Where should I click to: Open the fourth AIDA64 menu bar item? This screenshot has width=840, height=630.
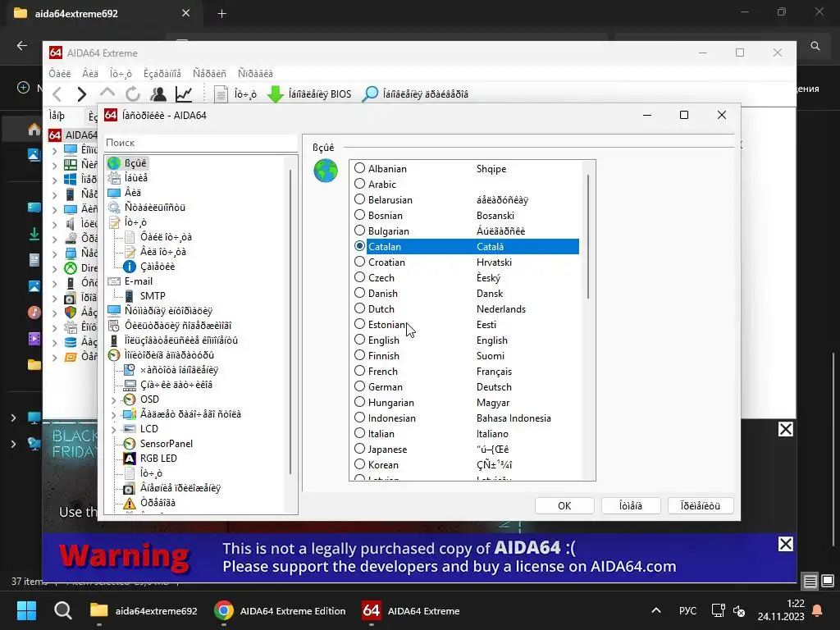tap(162, 73)
